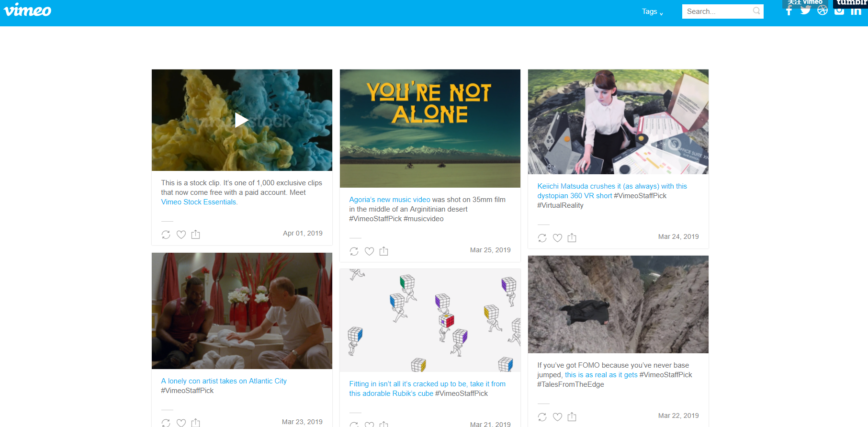Open the Twitter social icon
Image resolution: width=868 pixels, height=427 pixels.
pyautogui.click(x=805, y=11)
